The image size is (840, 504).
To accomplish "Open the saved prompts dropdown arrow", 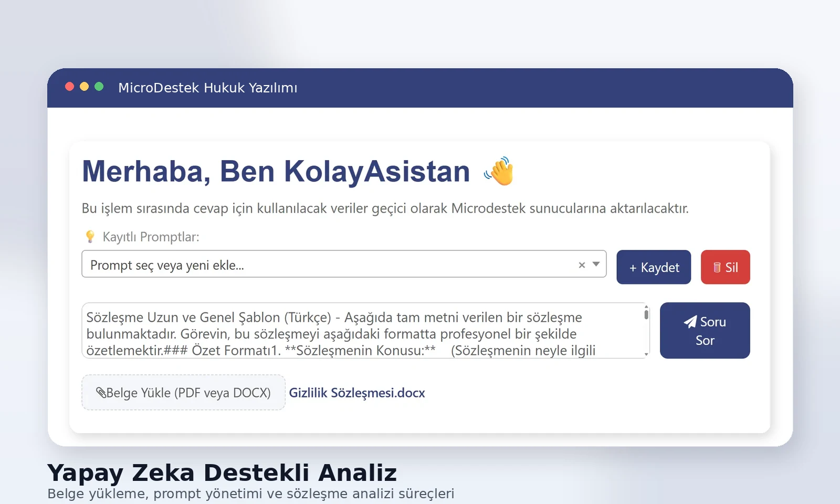I will point(596,265).
